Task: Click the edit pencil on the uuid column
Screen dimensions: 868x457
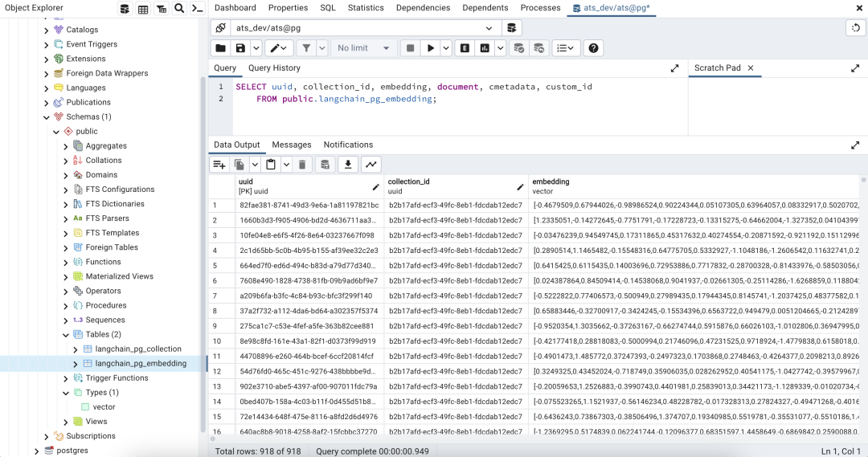Action: click(375, 186)
